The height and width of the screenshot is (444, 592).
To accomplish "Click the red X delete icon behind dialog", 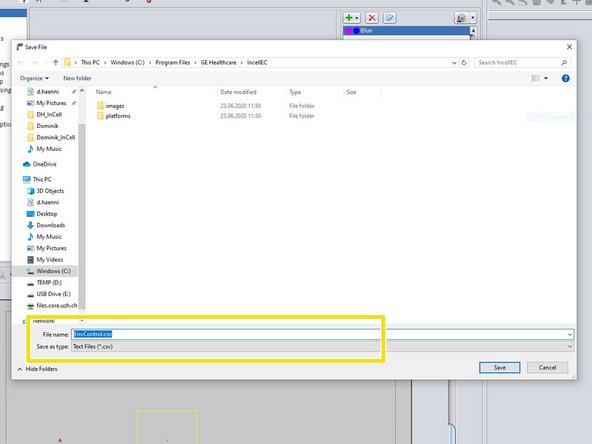I will pyautogui.click(x=372, y=18).
